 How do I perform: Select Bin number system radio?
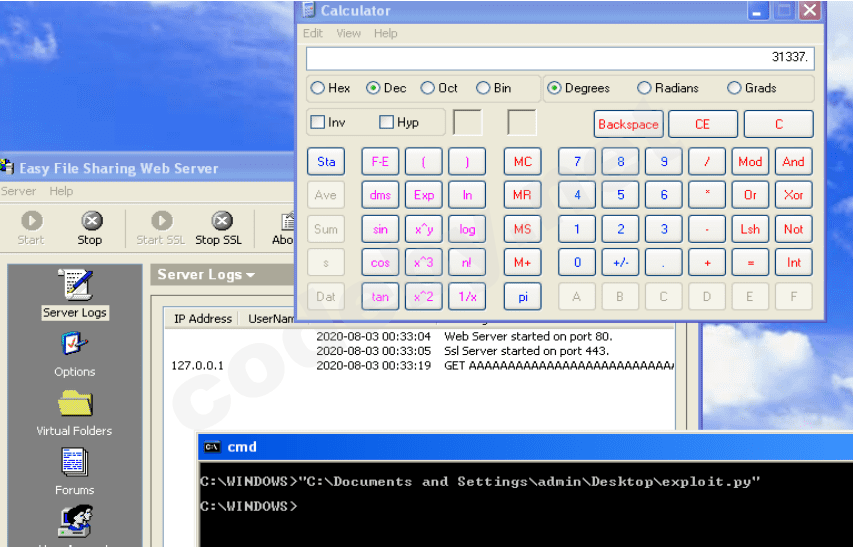(x=483, y=88)
